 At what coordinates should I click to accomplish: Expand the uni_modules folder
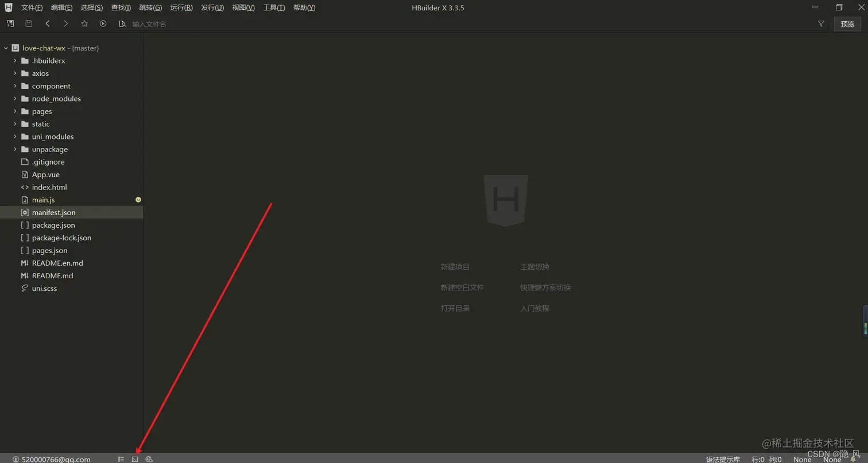15,137
